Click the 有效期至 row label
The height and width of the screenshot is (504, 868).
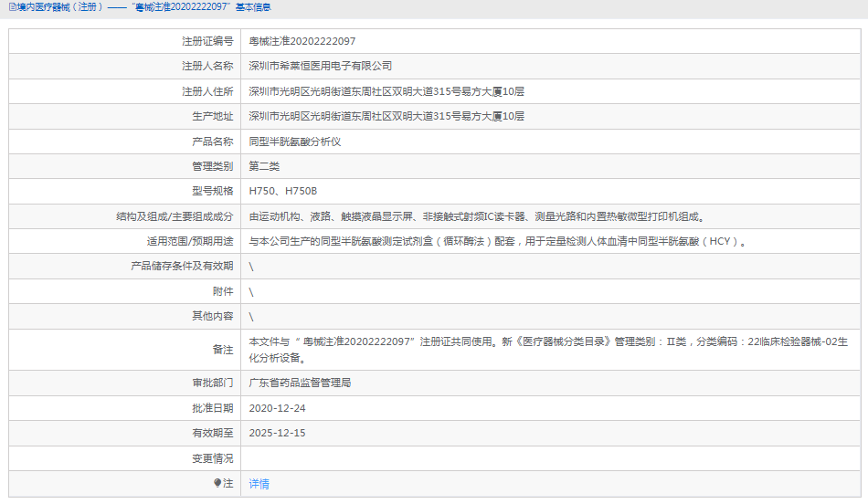pyautogui.click(x=213, y=433)
